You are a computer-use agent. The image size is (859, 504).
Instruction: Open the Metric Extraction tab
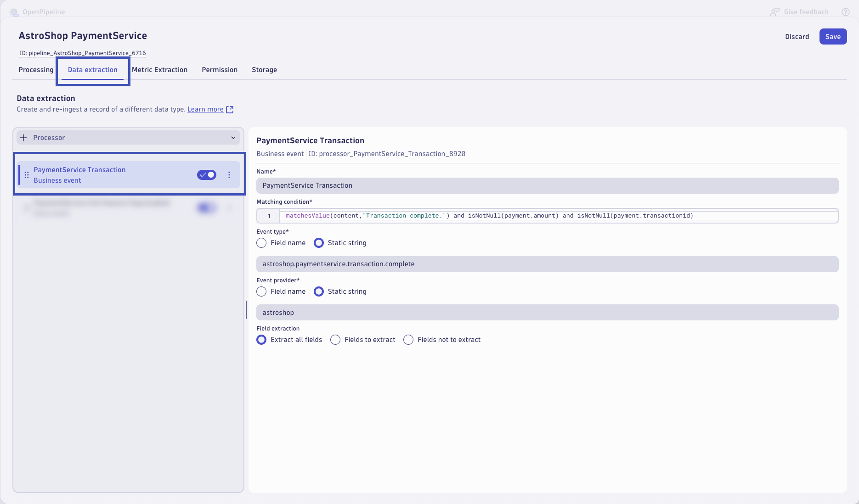159,70
